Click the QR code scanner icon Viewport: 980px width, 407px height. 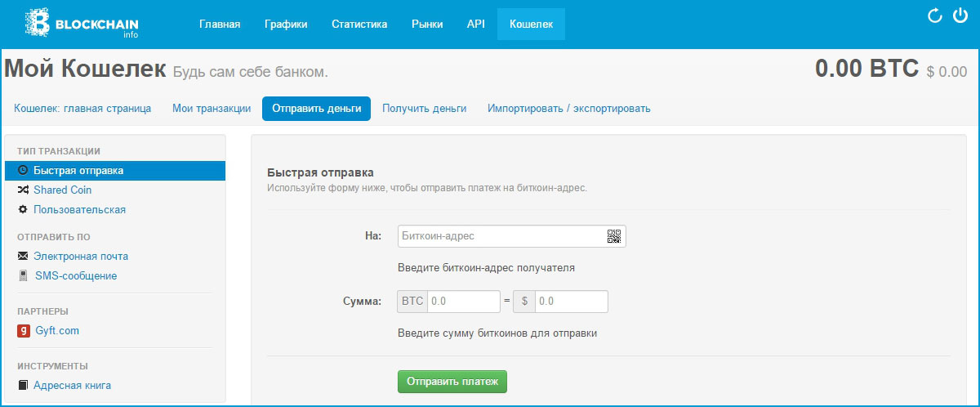(614, 236)
